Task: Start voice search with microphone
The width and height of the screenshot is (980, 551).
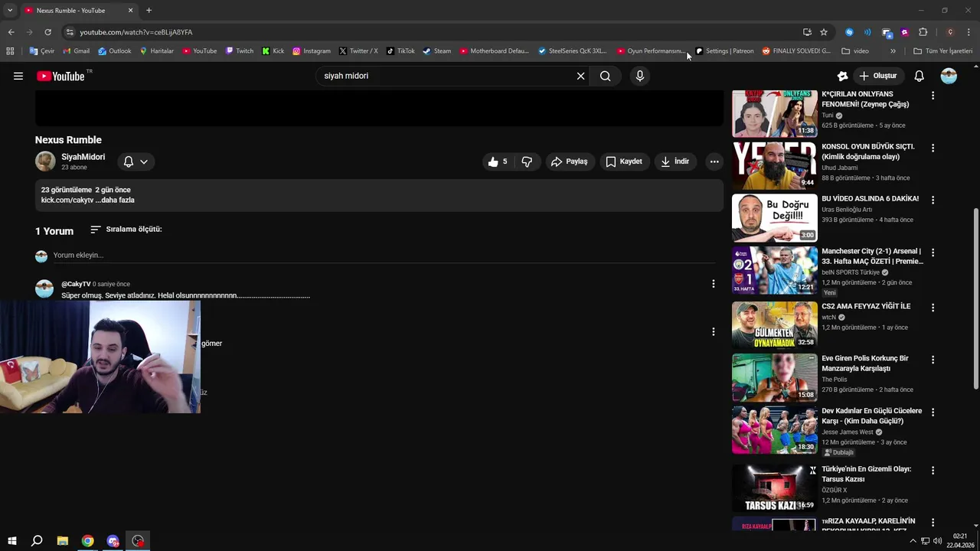Action: click(x=640, y=76)
